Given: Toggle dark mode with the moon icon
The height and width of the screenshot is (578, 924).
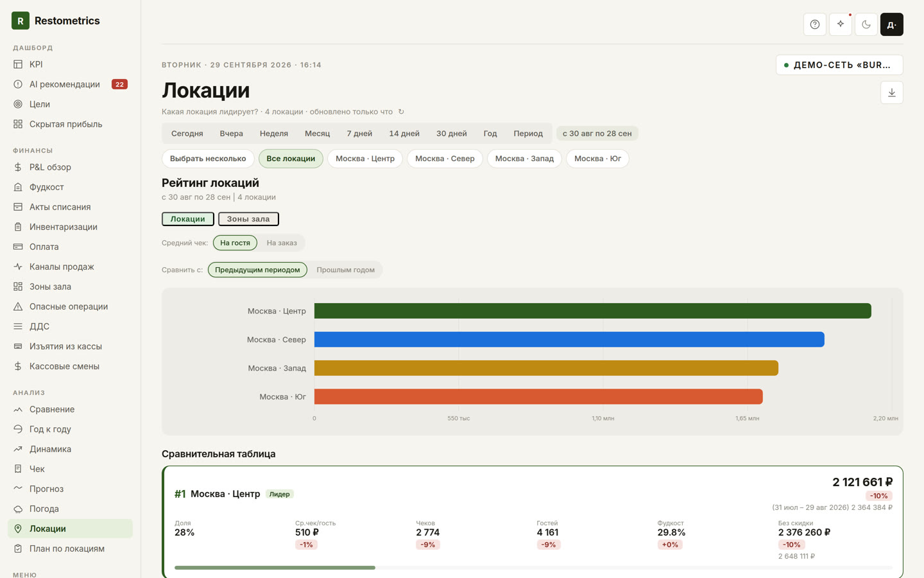Looking at the screenshot, I should click(x=866, y=24).
